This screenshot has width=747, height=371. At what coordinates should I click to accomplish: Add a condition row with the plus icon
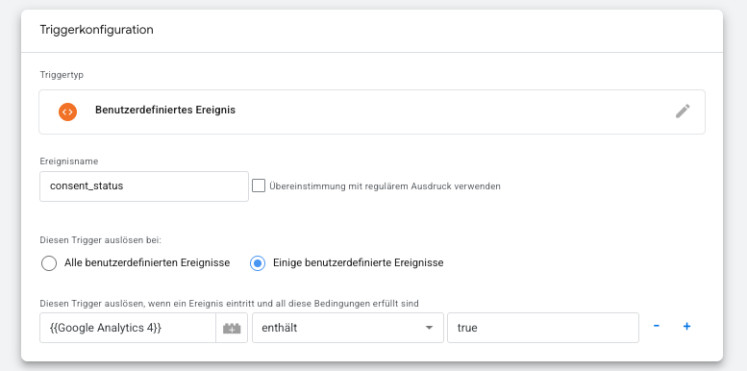click(686, 327)
